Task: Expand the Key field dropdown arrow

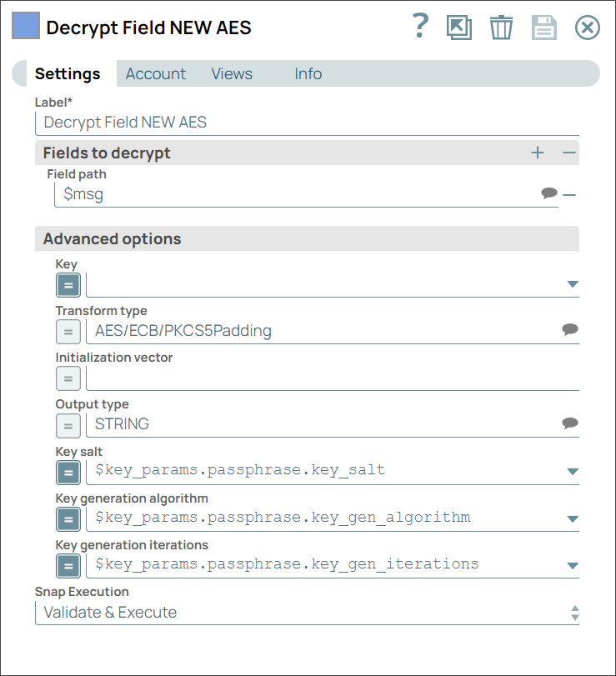Action: [573, 284]
